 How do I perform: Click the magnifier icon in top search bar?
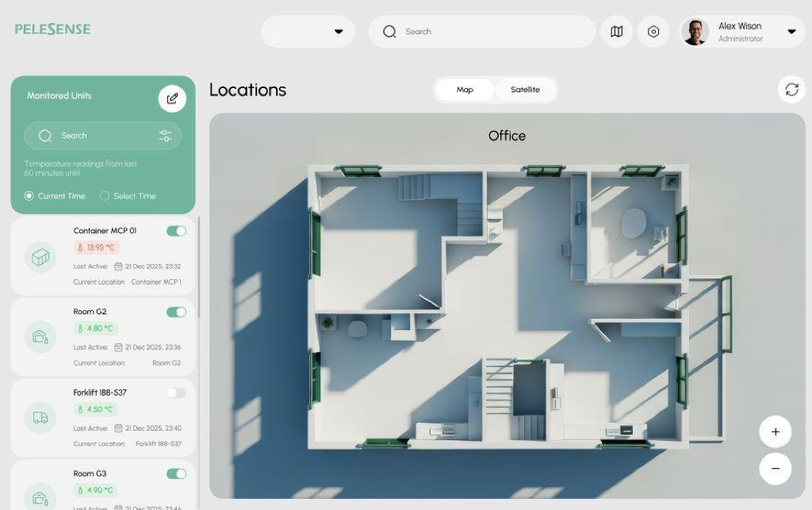(389, 32)
